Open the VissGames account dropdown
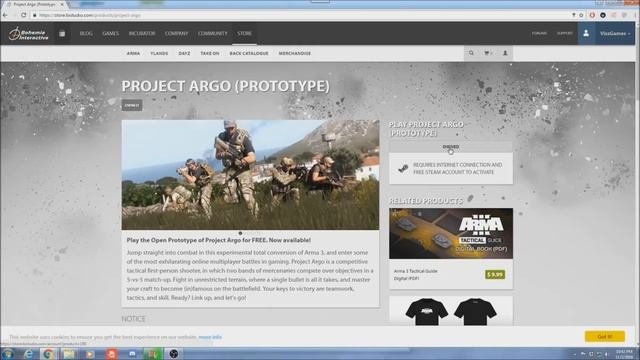The width and height of the screenshot is (640, 360). [615, 33]
